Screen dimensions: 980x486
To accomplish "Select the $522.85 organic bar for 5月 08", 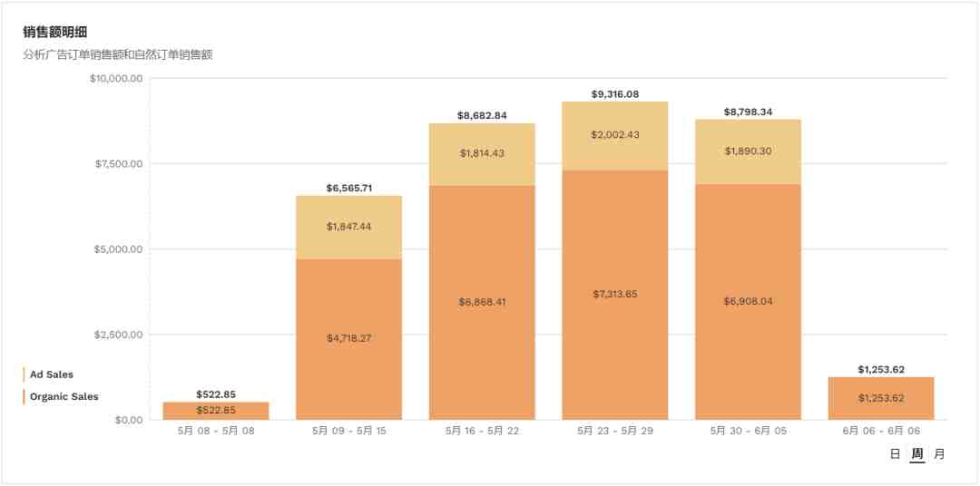I will click(216, 411).
